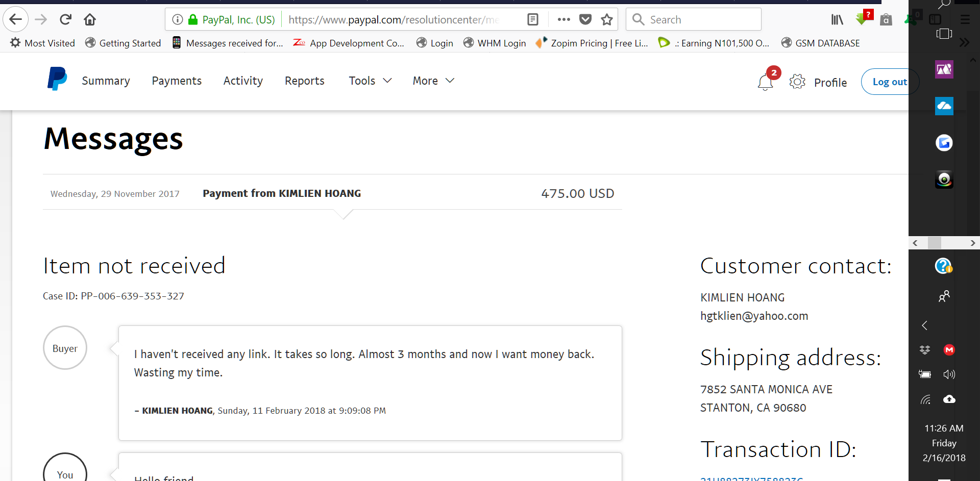Open the Activity tab

point(243,81)
